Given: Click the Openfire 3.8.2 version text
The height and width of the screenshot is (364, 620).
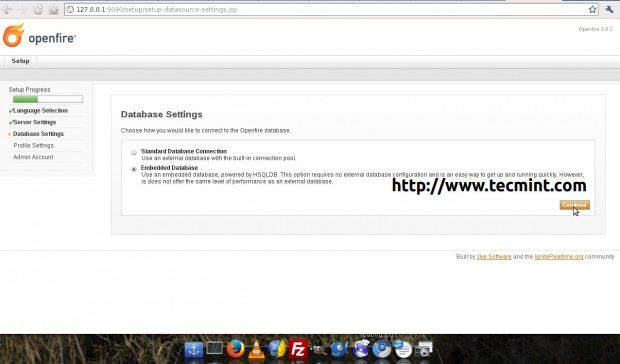Looking at the screenshot, I should 595,29.
